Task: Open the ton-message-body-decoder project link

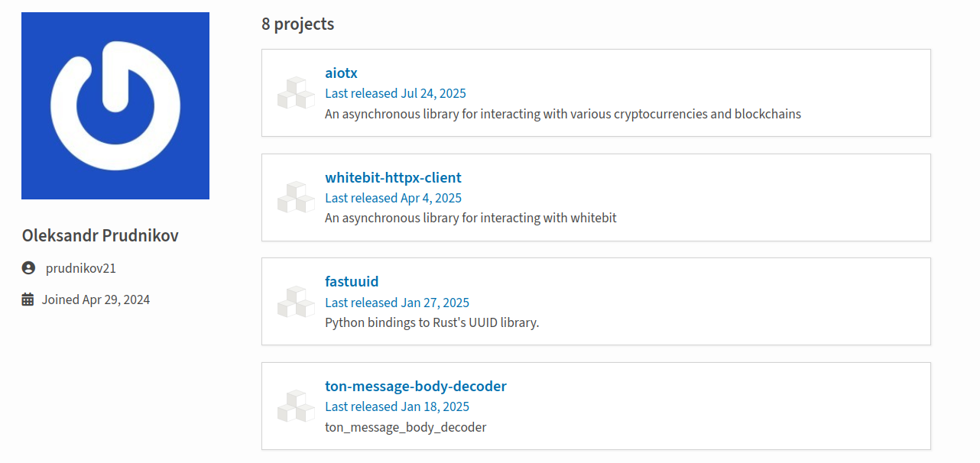Action: [x=416, y=386]
